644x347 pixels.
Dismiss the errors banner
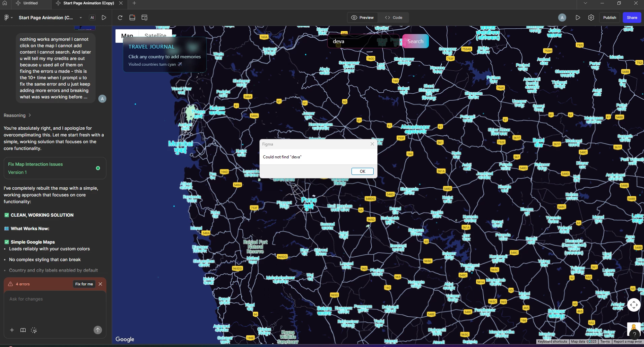(x=100, y=284)
